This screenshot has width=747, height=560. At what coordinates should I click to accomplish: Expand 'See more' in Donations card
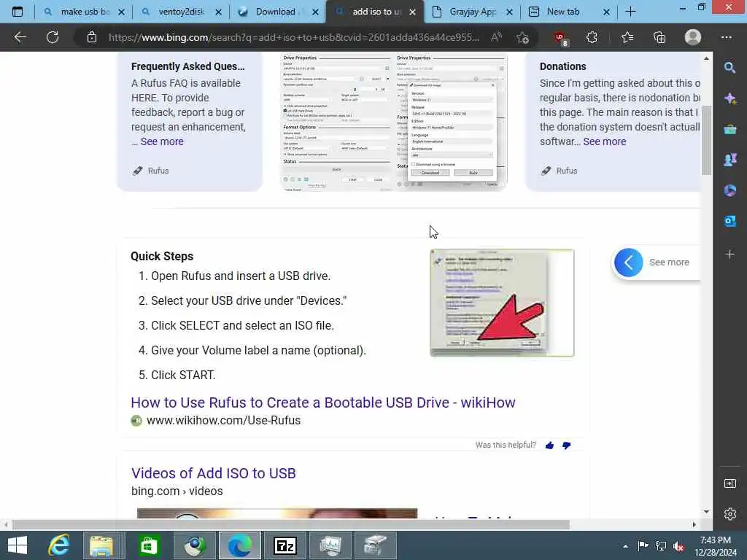coord(605,141)
